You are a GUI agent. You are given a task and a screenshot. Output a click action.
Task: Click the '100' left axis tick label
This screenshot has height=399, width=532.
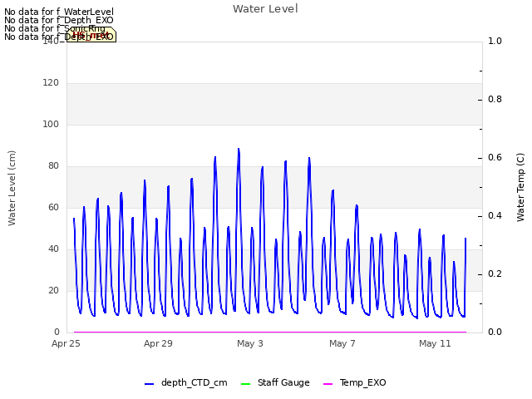pos(51,124)
